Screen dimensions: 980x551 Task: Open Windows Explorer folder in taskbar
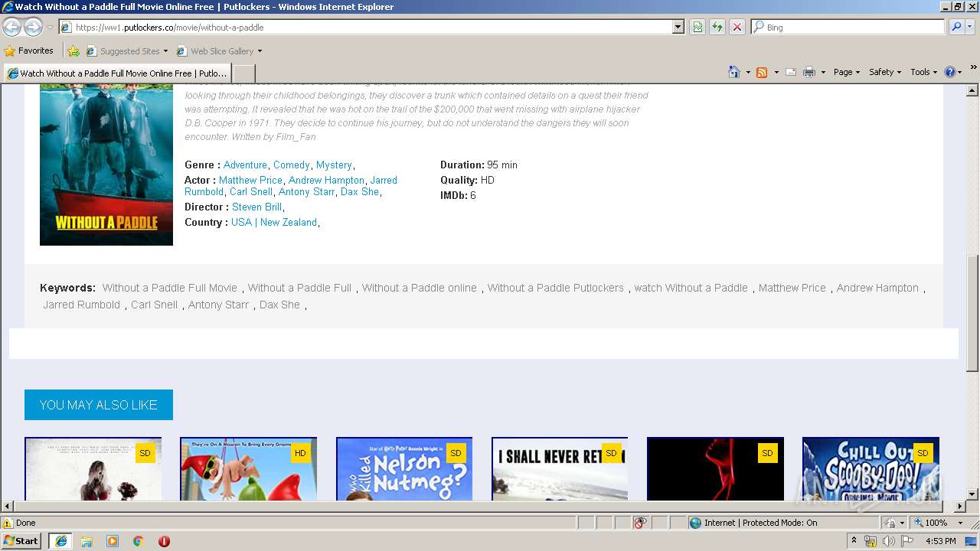click(x=87, y=541)
